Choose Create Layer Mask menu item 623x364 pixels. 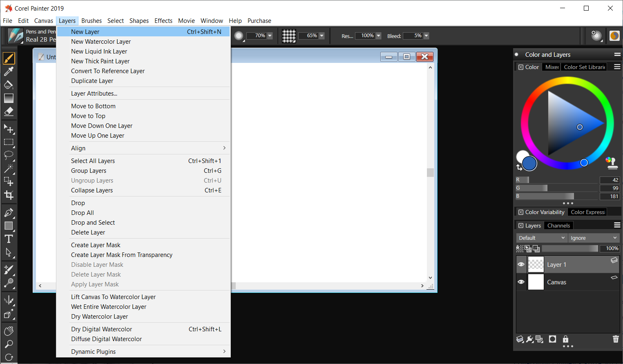click(143, 245)
